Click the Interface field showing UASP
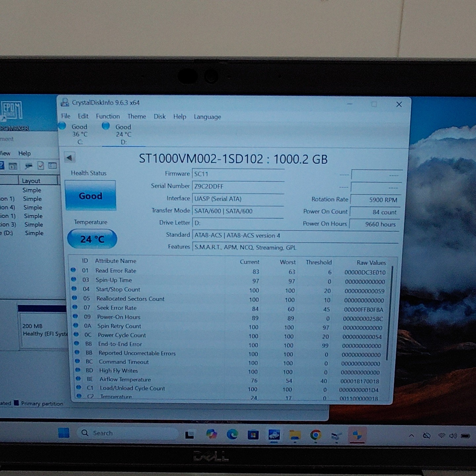The image size is (476, 476). (x=238, y=199)
